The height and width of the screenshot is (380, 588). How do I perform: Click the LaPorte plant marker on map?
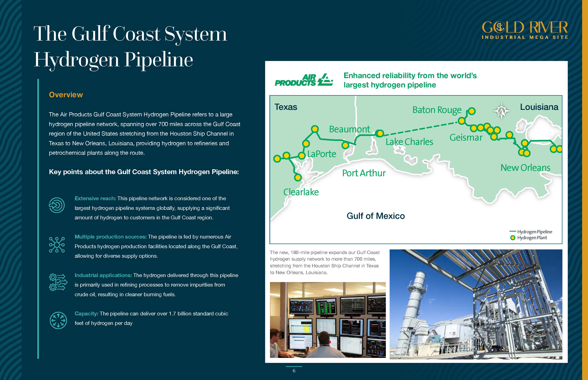(302, 156)
